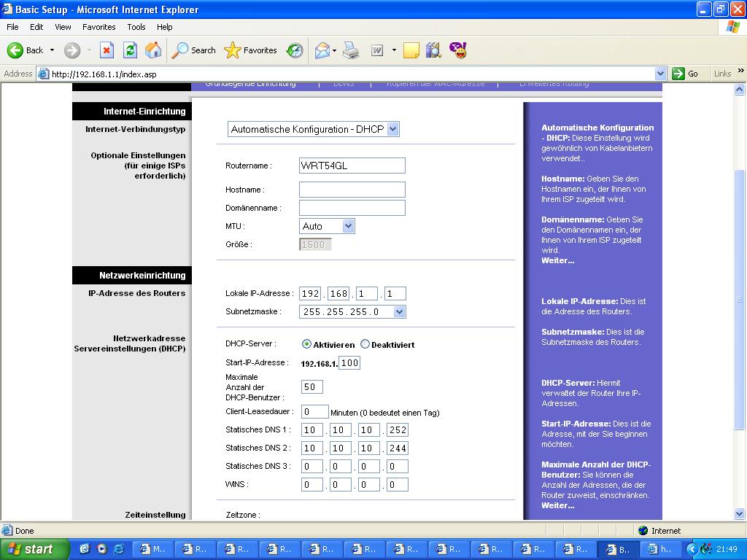Open the Favorites menu in the menu bar
The image size is (747, 560).
[98, 27]
